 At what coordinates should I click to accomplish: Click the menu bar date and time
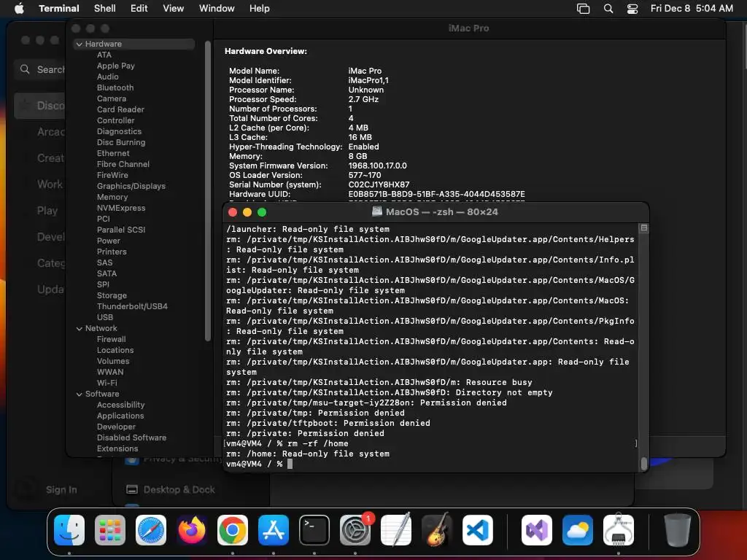pos(692,9)
